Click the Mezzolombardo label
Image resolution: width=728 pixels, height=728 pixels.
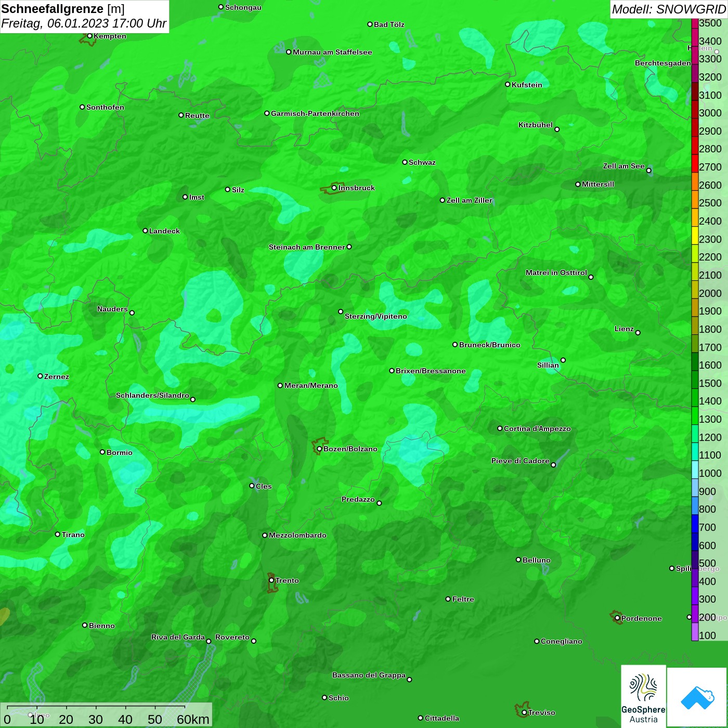pos(297,535)
